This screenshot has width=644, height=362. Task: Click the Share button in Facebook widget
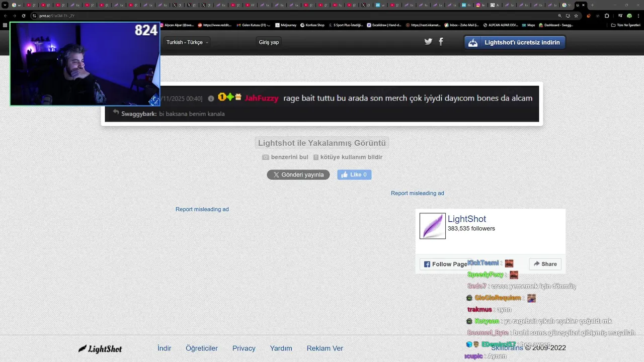[545, 264]
